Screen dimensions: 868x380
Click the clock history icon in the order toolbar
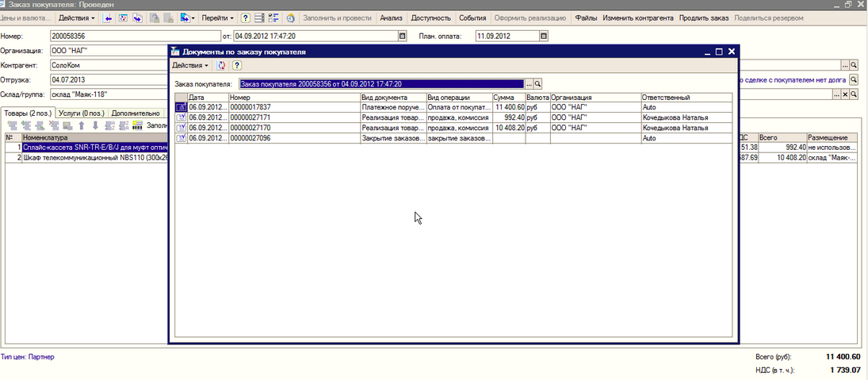click(x=290, y=18)
